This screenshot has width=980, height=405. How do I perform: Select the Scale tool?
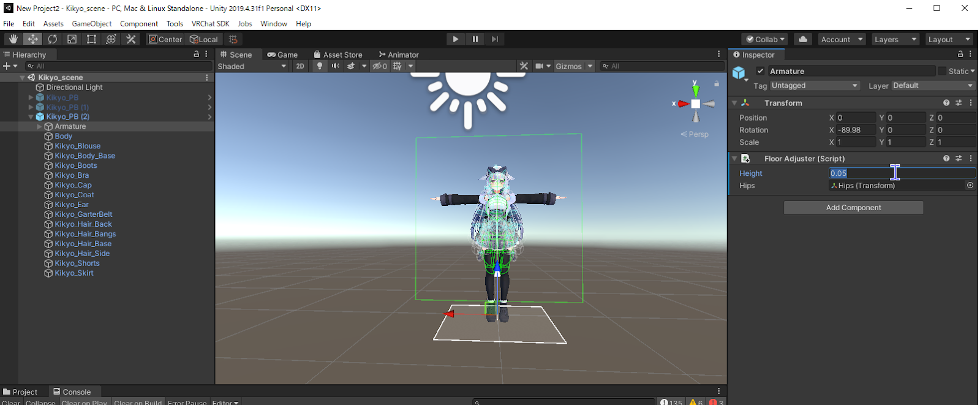[x=72, y=39]
